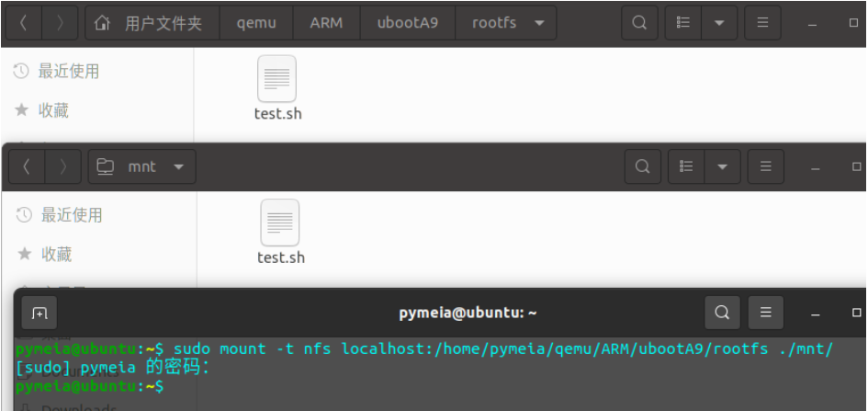Click the [sudo] pymeia 的密码 line
This screenshot has height=411, width=868.
(112, 367)
